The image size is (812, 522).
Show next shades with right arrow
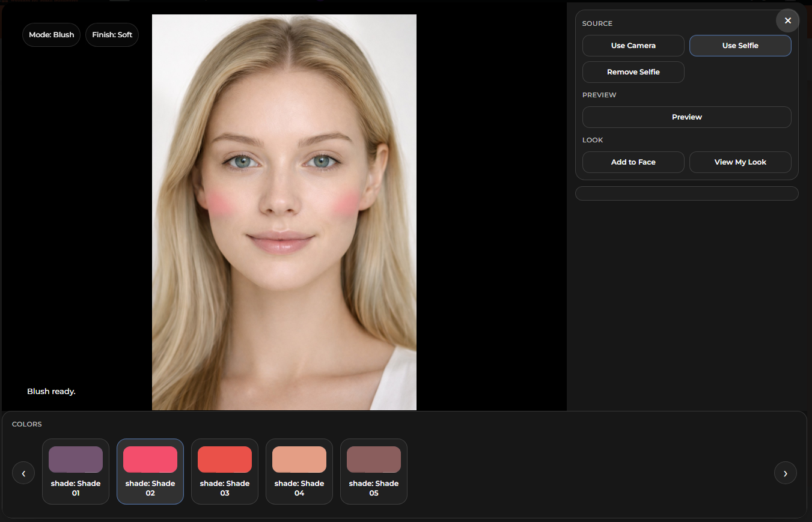(x=785, y=473)
